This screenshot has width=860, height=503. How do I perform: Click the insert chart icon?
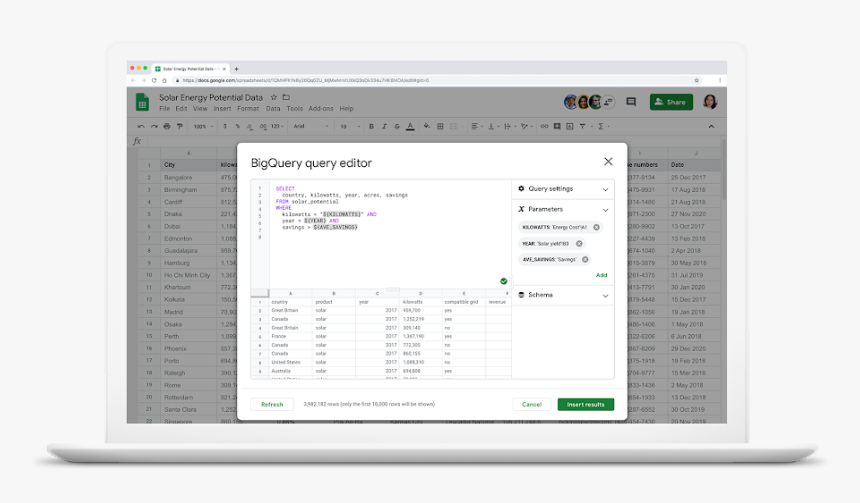pyautogui.click(x=570, y=126)
